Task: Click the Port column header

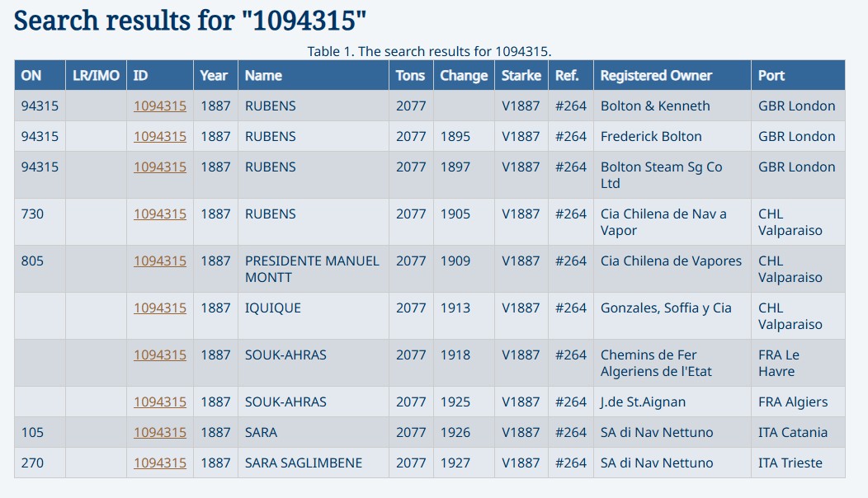Action: pos(771,75)
